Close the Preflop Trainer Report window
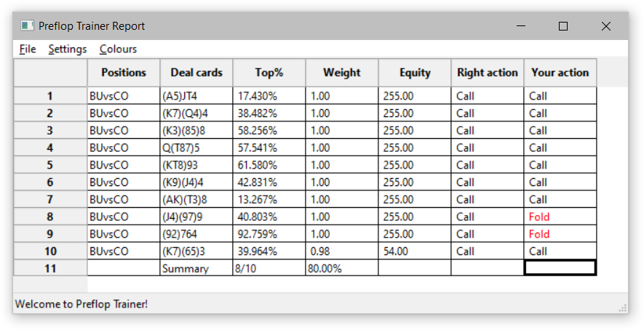This screenshot has width=644, height=330. tap(605, 26)
